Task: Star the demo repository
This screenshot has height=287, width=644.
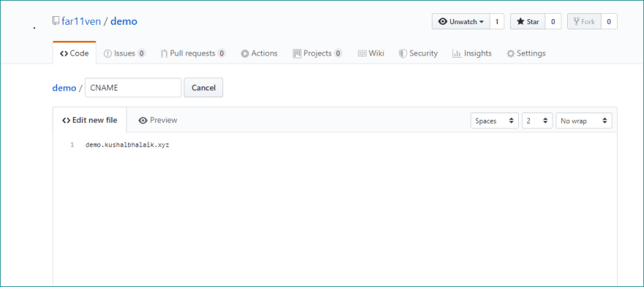Action: click(528, 22)
